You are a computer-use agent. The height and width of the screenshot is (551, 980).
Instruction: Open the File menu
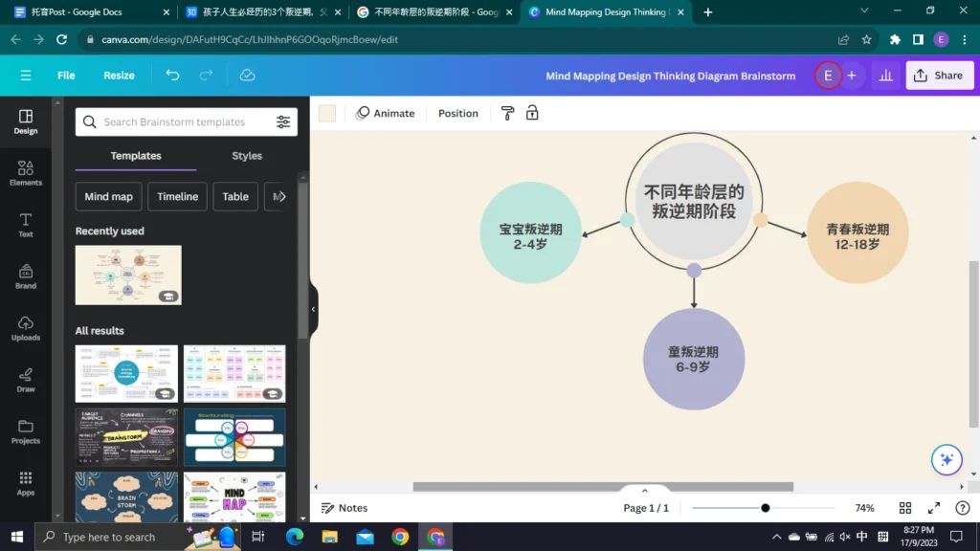(66, 76)
